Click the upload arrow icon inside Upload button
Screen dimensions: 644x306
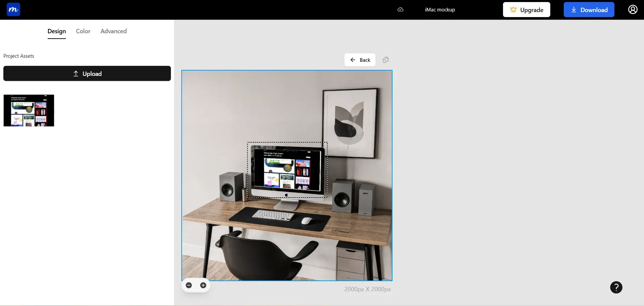click(76, 73)
